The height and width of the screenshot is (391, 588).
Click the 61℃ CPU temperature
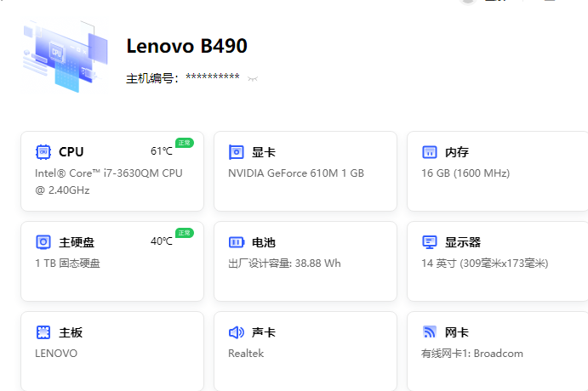click(162, 151)
